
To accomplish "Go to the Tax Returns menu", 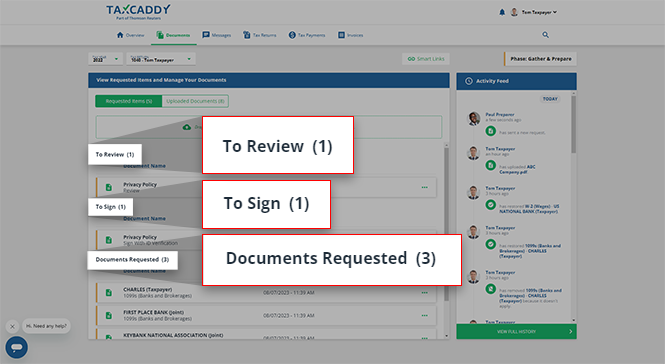I will [x=259, y=35].
